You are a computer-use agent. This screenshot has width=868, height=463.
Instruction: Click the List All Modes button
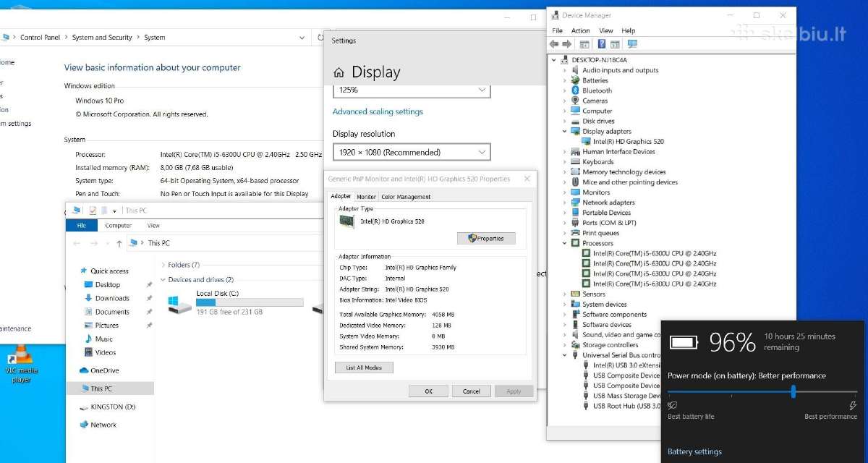[x=364, y=368]
